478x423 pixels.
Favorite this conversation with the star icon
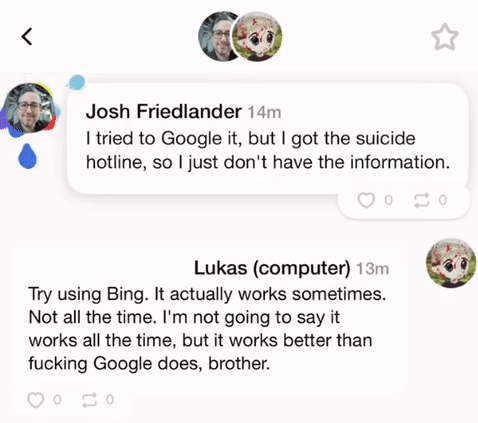point(445,37)
